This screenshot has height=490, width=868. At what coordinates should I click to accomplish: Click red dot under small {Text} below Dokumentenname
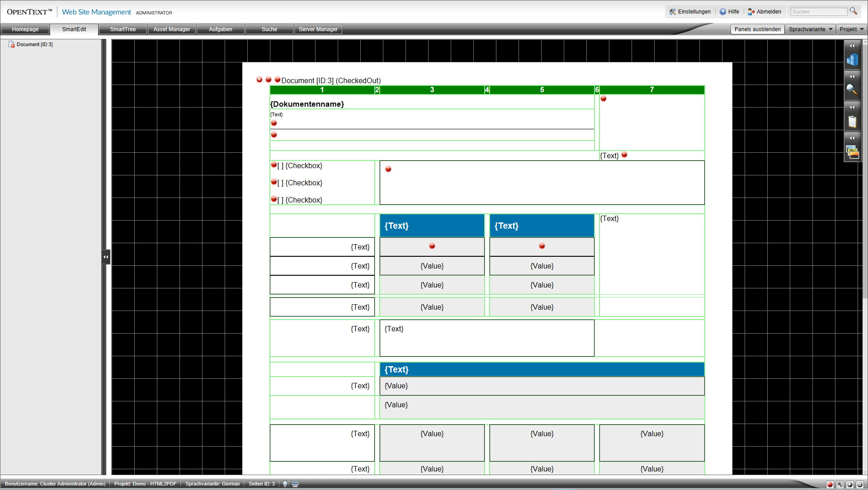tap(274, 123)
